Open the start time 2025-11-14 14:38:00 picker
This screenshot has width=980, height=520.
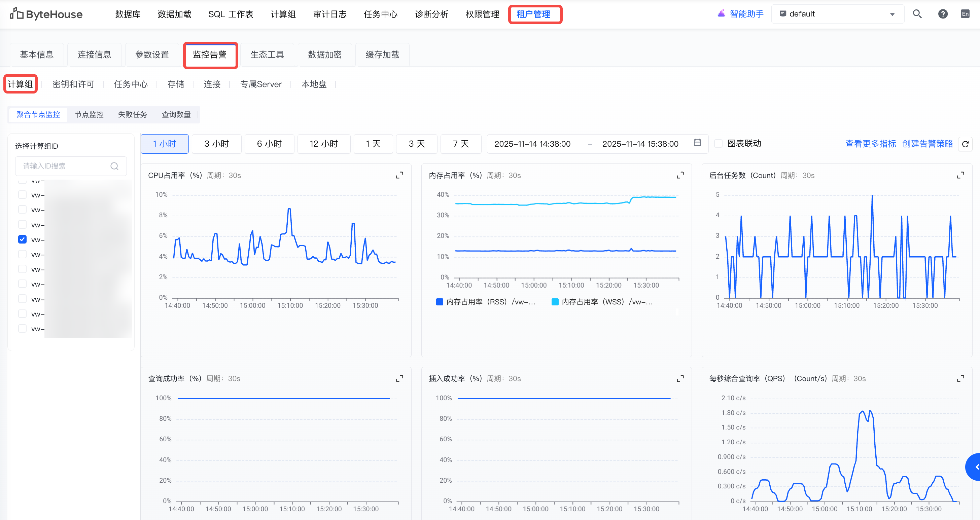click(x=532, y=144)
